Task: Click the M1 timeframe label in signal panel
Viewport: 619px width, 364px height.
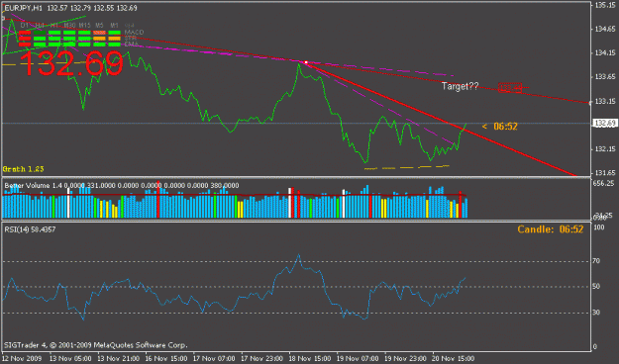Action: [x=114, y=26]
